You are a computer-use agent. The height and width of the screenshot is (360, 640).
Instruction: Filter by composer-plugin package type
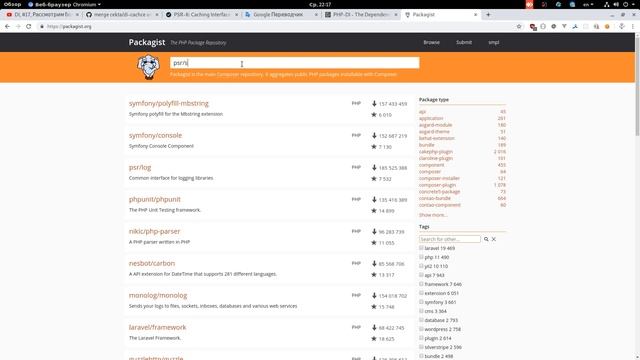pos(437,185)
